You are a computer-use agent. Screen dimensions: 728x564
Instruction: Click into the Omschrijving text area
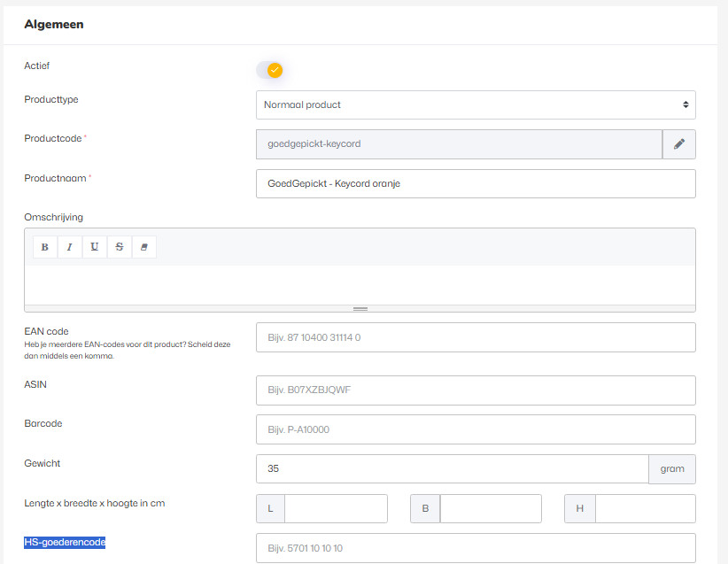tap(360, 284)
